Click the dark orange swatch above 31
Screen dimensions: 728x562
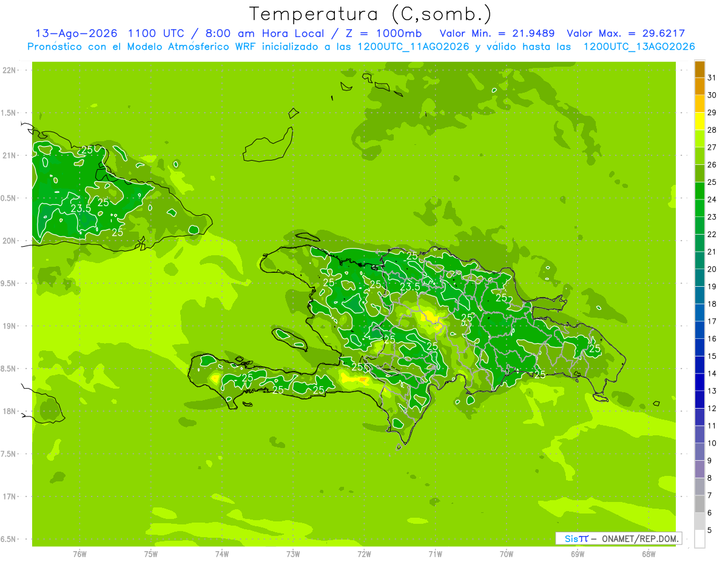[699, 69]
